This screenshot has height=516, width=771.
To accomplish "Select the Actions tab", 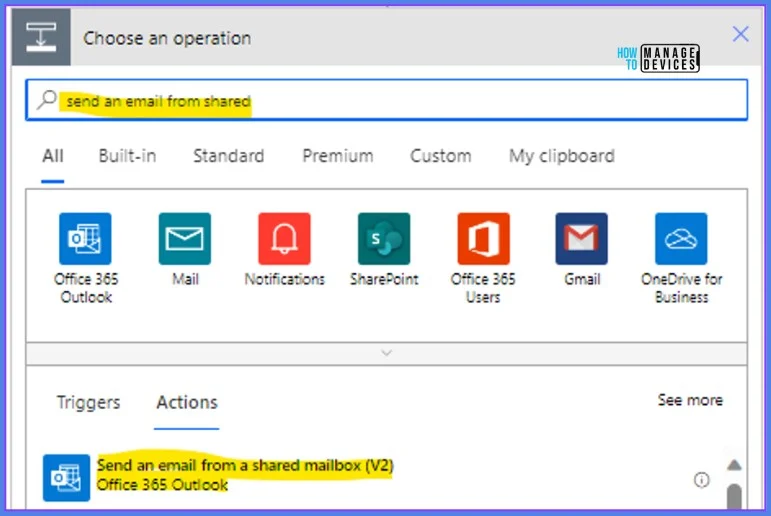I will tap(187, 402).
